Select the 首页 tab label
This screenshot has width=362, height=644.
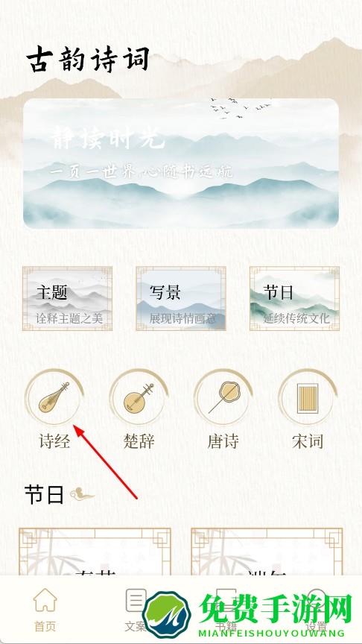pos(45,626)
